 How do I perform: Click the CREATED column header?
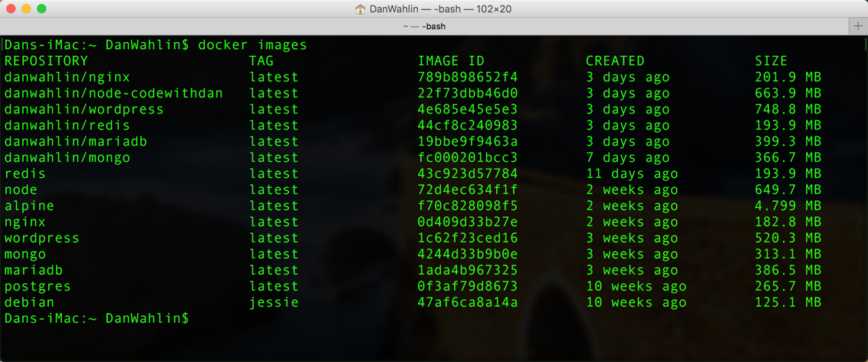tap(616, 61)
